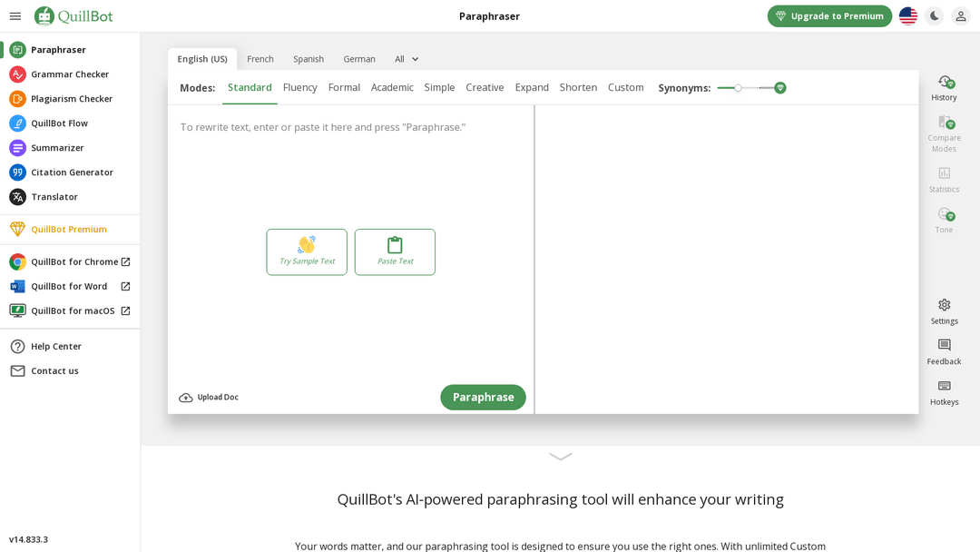Expand the All languages dropdown
Image resolution: width=980 pixels, height=552 pixels.
coord(407,59)
